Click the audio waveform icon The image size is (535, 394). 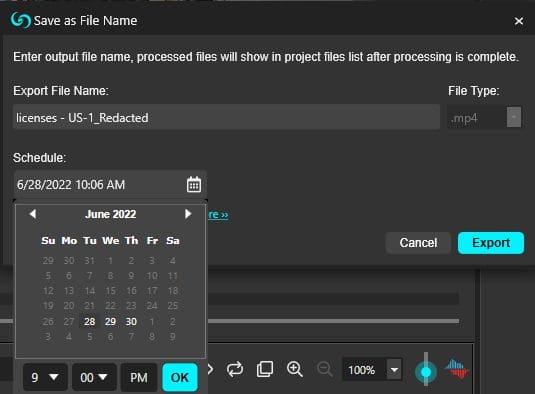(456, 369)
